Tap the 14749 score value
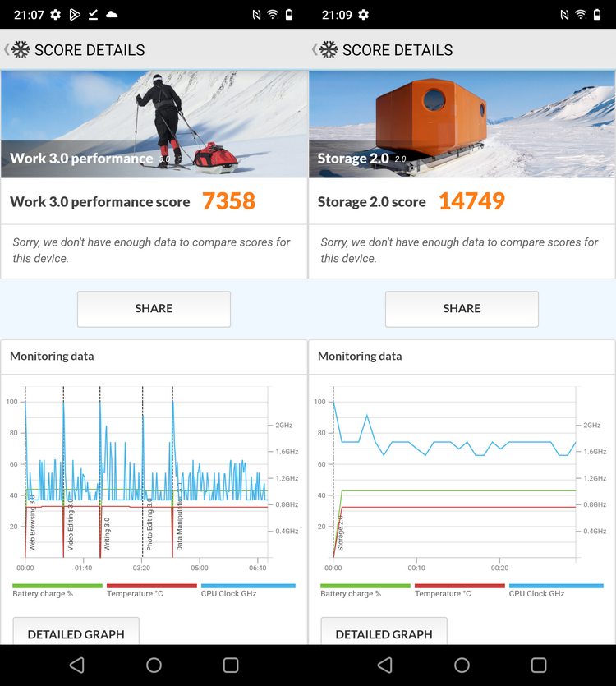This screenshot has height=686, width=616. pos(471,201)
